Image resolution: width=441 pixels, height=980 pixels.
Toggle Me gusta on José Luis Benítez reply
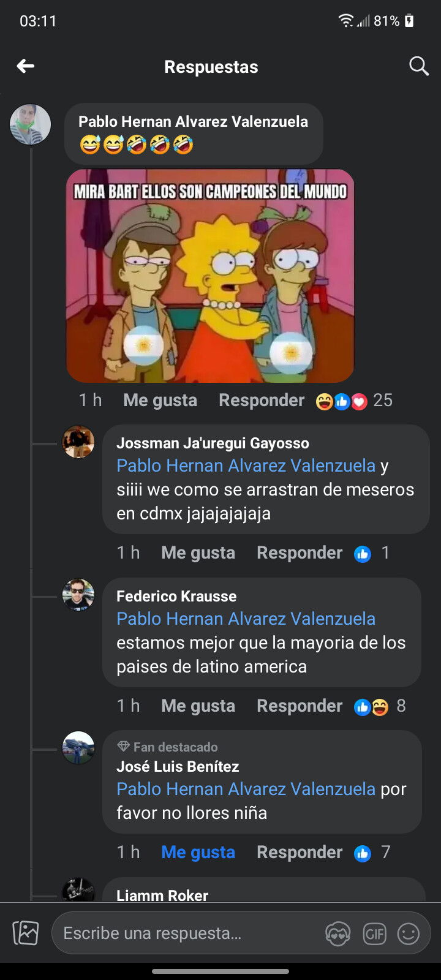pyautogui.click(x=198, y=853)
